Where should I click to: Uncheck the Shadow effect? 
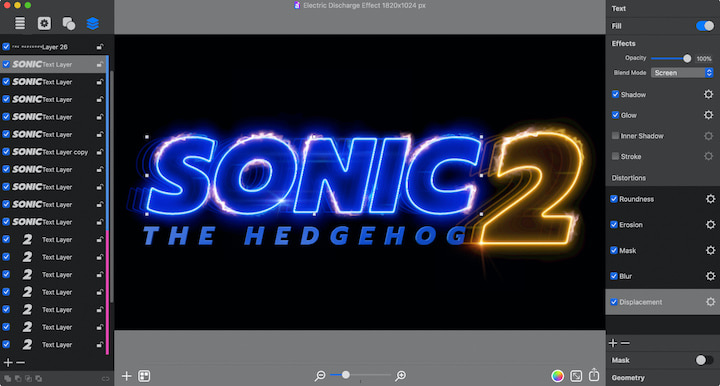[x=615, y=94]
